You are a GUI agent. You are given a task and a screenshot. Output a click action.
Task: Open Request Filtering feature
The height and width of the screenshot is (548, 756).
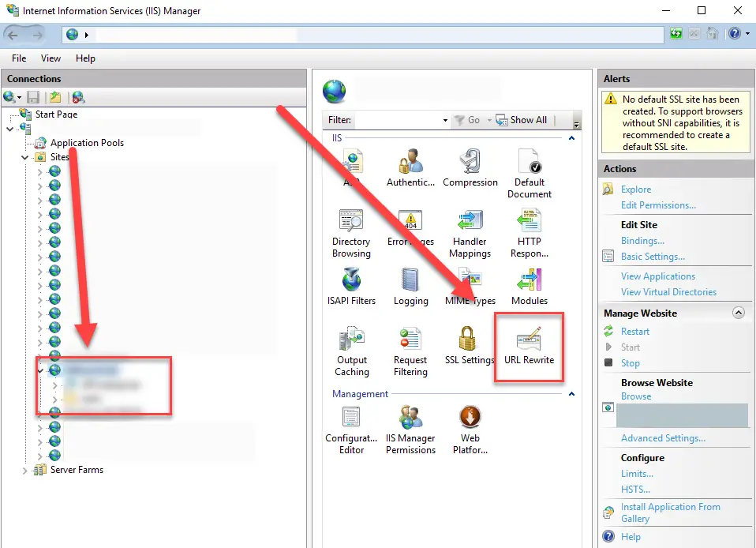point(410,351)
